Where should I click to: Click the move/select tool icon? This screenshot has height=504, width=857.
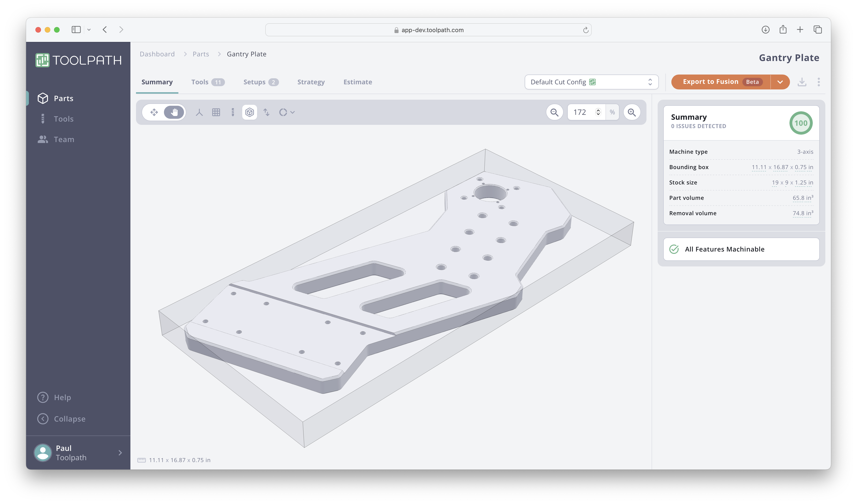tap(154, 112)
